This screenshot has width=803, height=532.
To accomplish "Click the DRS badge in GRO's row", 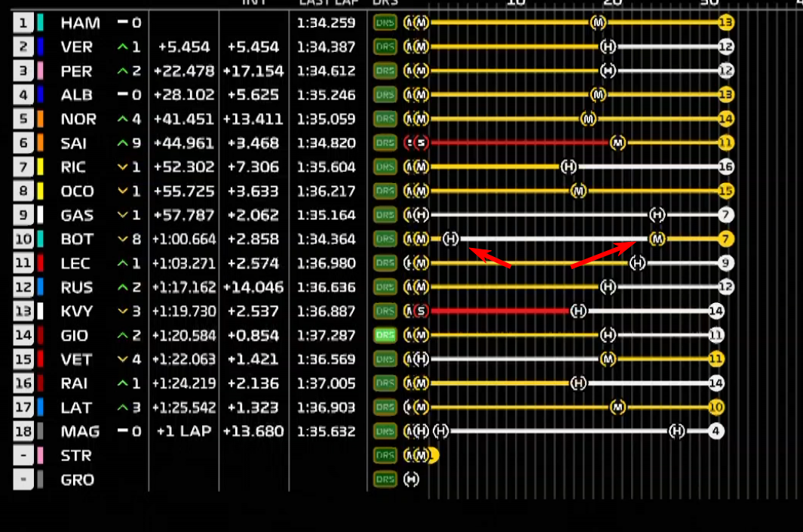I will (x=385, y=479).
